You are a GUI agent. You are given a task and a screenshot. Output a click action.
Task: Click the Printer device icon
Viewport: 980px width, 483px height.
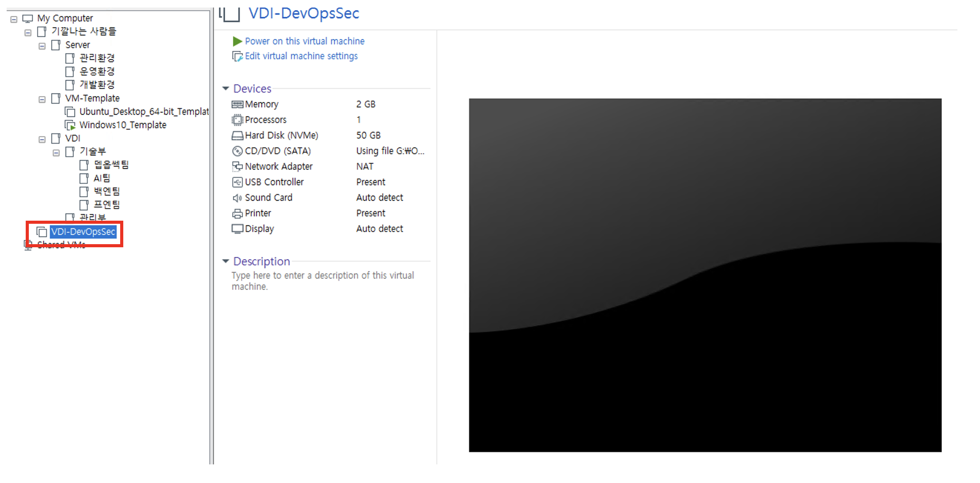pos(237,214)
